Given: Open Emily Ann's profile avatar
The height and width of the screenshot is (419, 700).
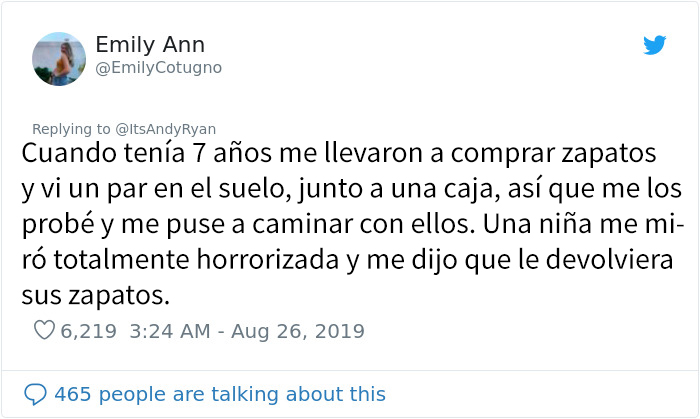Looking at the screenshot, I should pyautogui.click(x=59, y=59).
